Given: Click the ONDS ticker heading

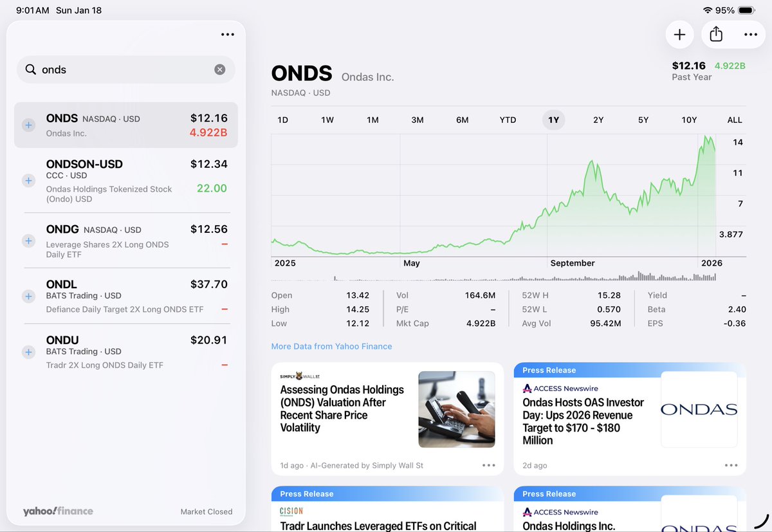Looking at the screenshot, I should click(x=302, y=73).
